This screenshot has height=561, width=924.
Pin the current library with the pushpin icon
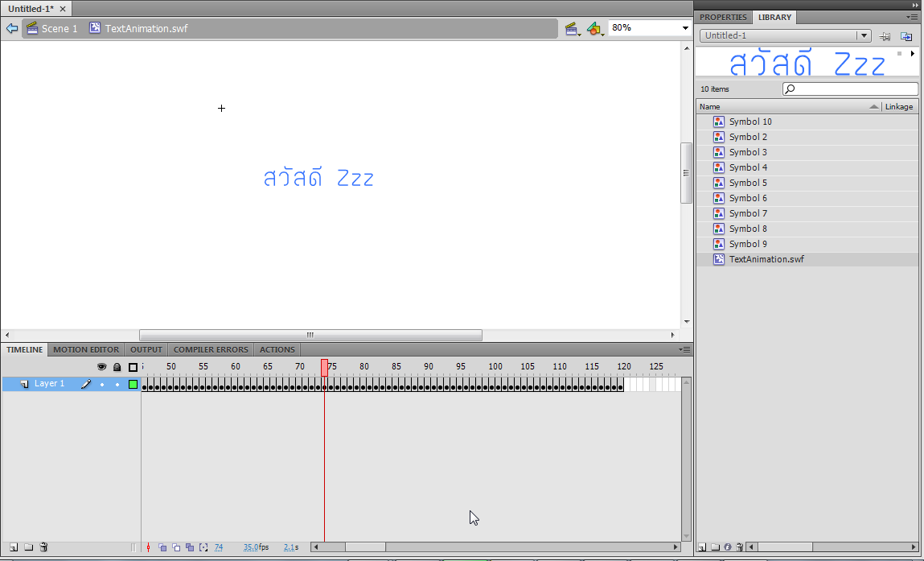(885, 36)
